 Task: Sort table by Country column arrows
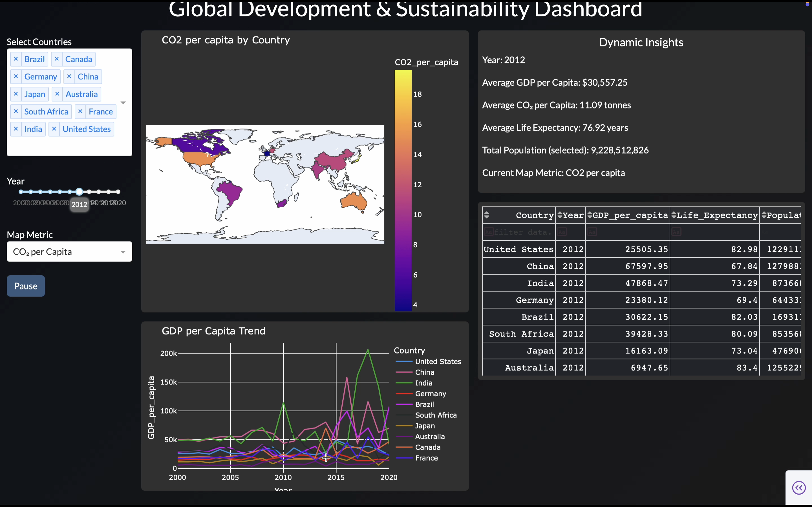click(x=487, y=215)
